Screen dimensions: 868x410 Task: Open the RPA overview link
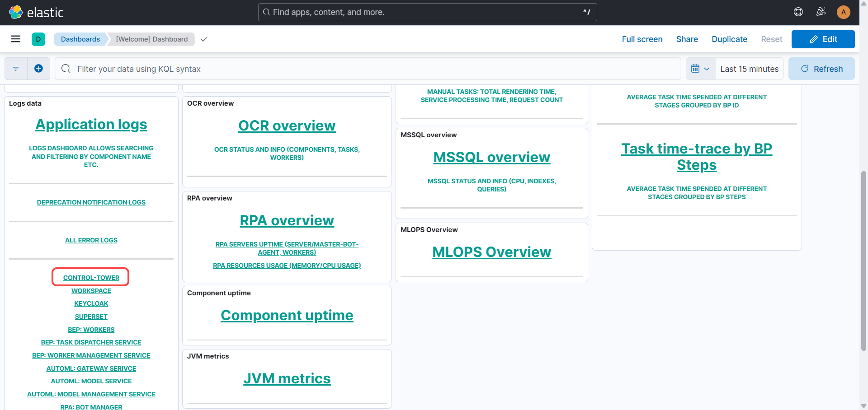click(x=287, y=221)
